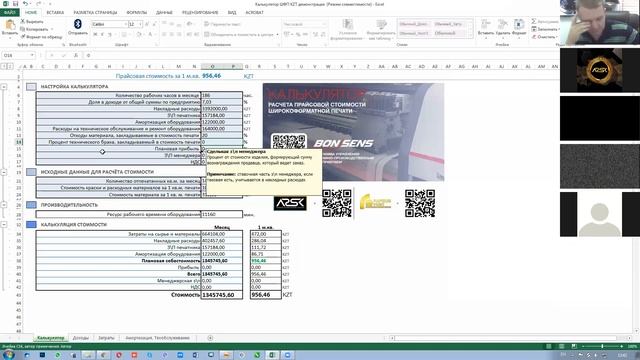This screenshot has height=360, width=640.
Task: Collapse outline group at ИСХОДНЫЕ ДАННЫЕ row
Action: [4, 172]
